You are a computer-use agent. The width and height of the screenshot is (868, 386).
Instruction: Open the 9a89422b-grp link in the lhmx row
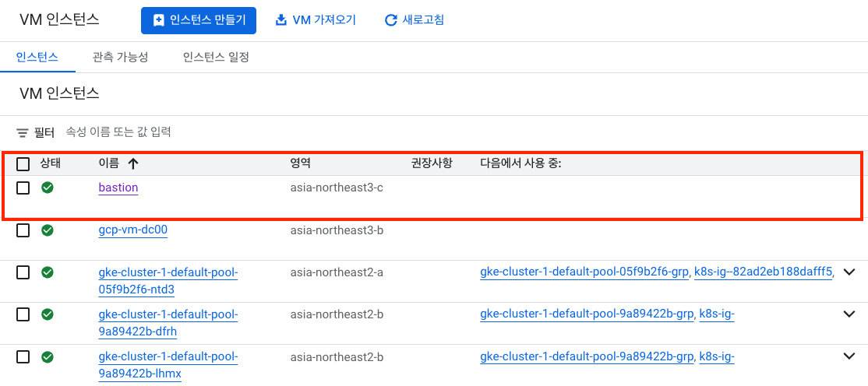[587, 356]
